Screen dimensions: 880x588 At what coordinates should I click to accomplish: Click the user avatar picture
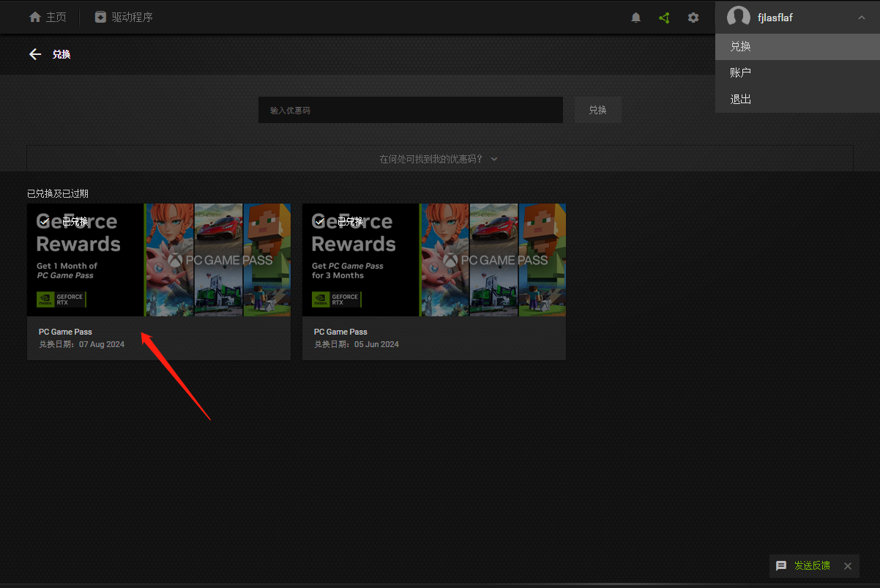[738, 17]
